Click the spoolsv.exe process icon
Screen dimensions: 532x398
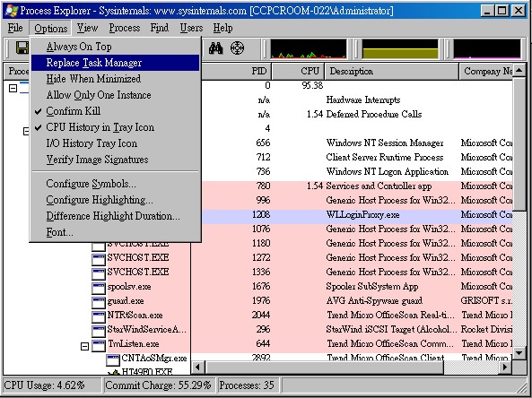coord(99,288)
